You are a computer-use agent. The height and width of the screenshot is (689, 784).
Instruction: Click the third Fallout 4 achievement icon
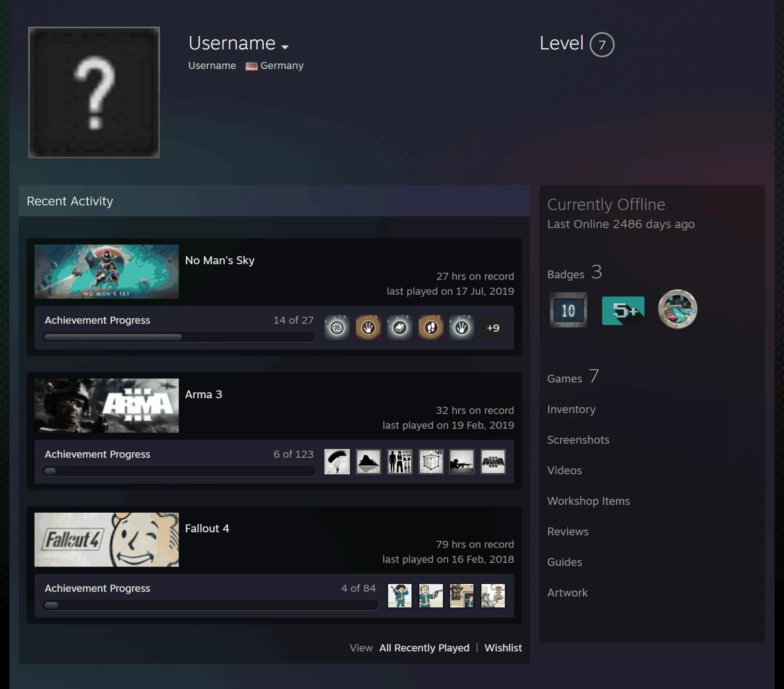462,596
